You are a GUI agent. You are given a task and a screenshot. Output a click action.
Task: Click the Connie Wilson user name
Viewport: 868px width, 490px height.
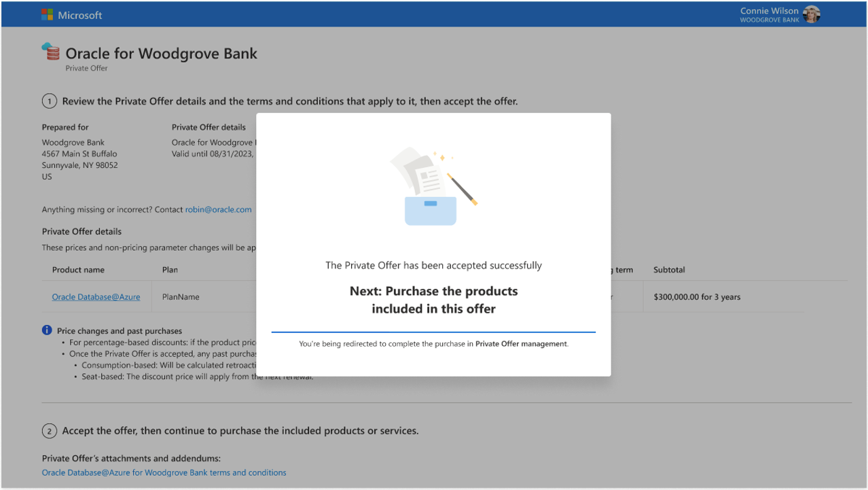coord(770,11)
